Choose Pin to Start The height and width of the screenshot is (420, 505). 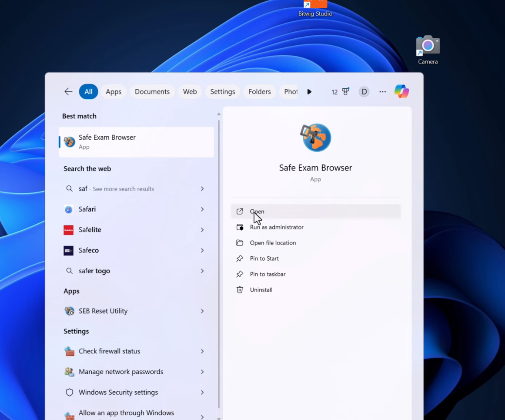point(316,259)
